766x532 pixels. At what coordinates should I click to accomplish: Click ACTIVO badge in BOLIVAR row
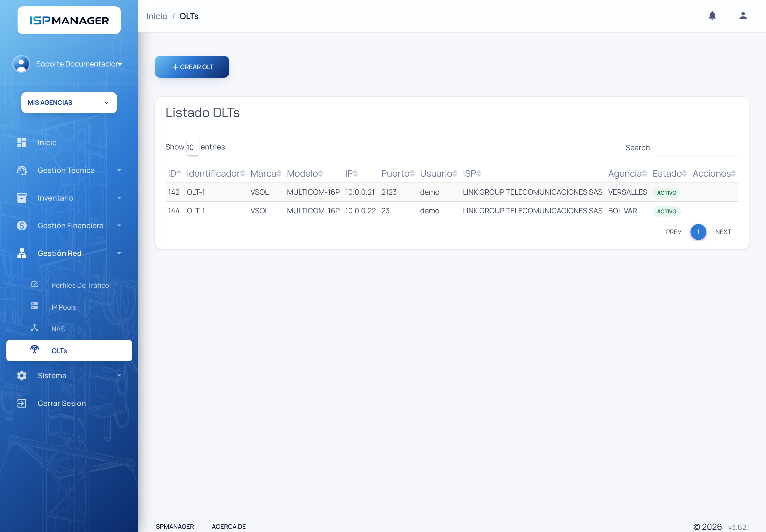666,211
